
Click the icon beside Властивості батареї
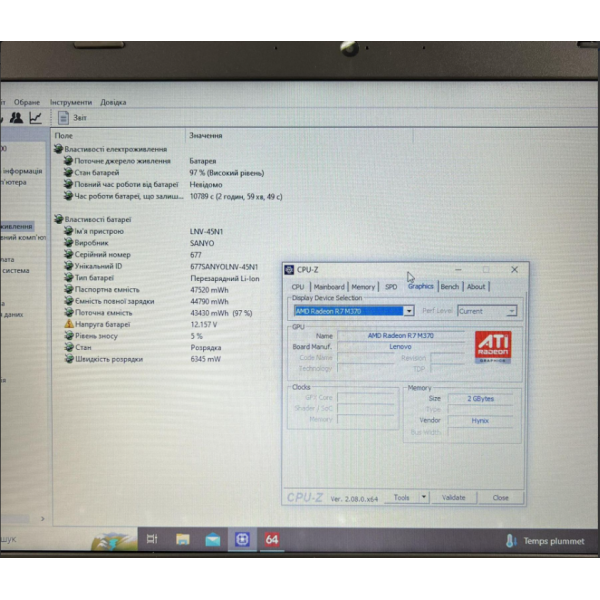[x=59, y=219]
